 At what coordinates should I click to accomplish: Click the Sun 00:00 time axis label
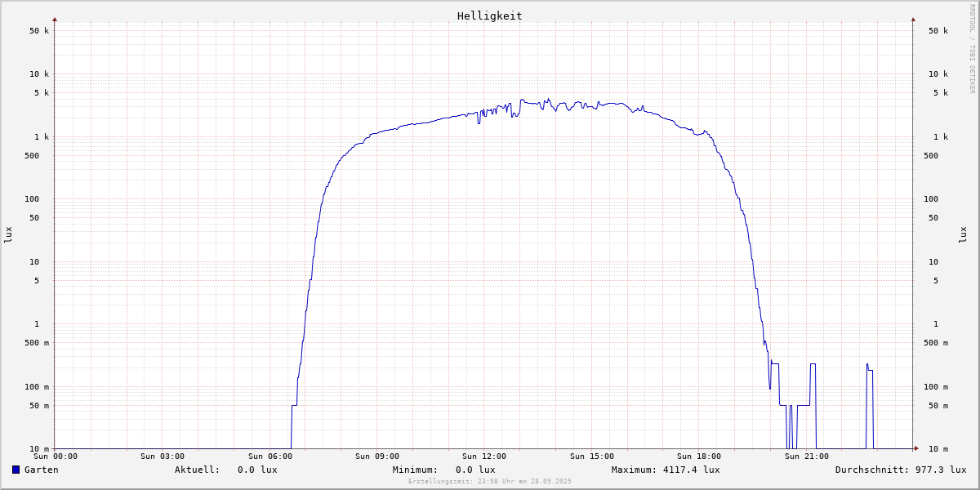click(x=56, y=457)
